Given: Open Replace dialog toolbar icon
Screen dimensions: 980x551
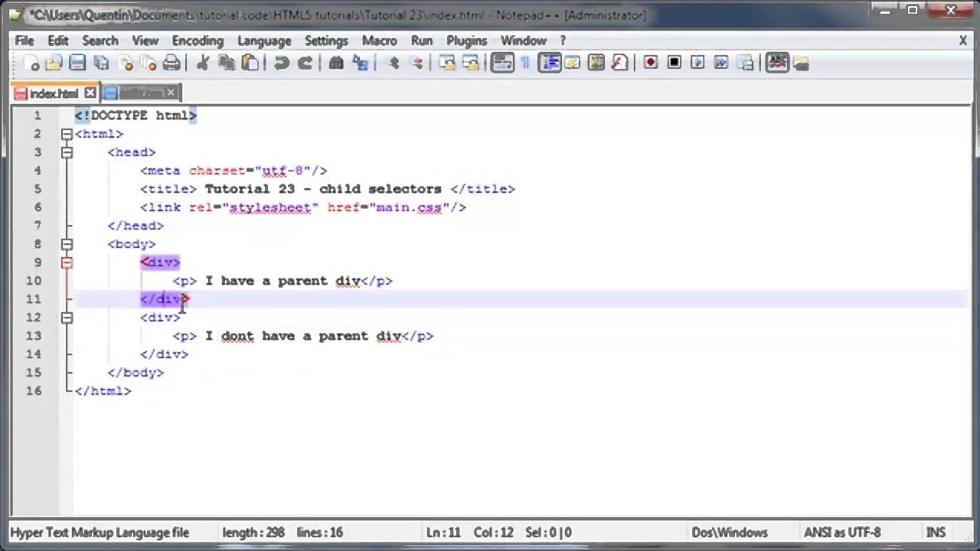Looking at the screenshot, I should (x=360, y=64).
